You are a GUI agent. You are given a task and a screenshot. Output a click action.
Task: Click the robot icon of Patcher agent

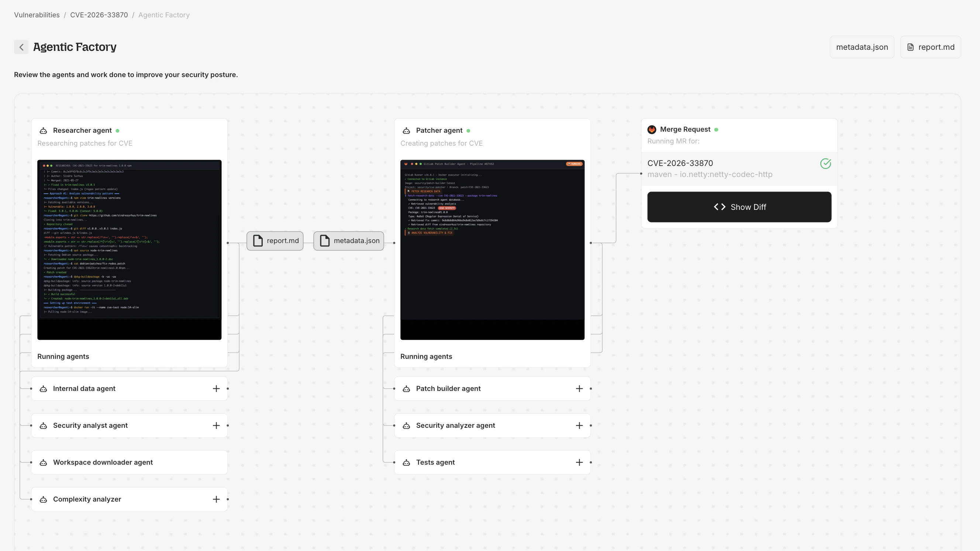tap(406, 131)
